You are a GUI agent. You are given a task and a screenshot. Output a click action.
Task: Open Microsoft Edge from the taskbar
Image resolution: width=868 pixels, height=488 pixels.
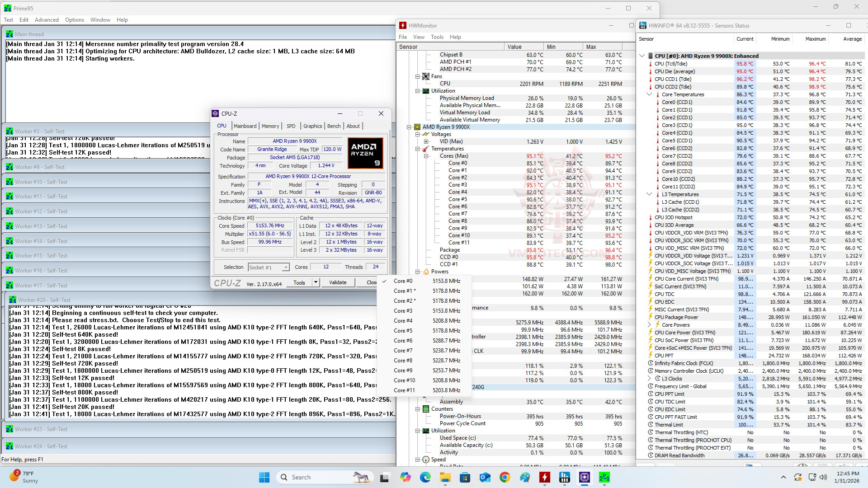425,477
